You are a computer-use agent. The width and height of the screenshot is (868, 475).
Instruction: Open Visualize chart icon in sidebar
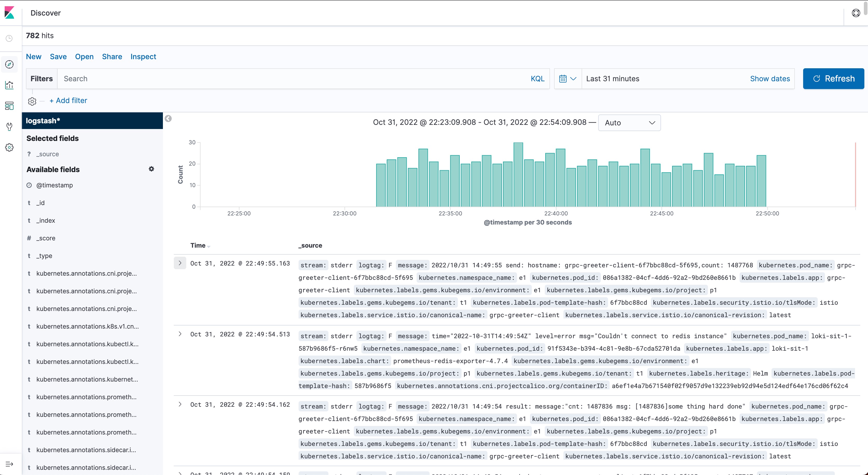pos(9,85)
